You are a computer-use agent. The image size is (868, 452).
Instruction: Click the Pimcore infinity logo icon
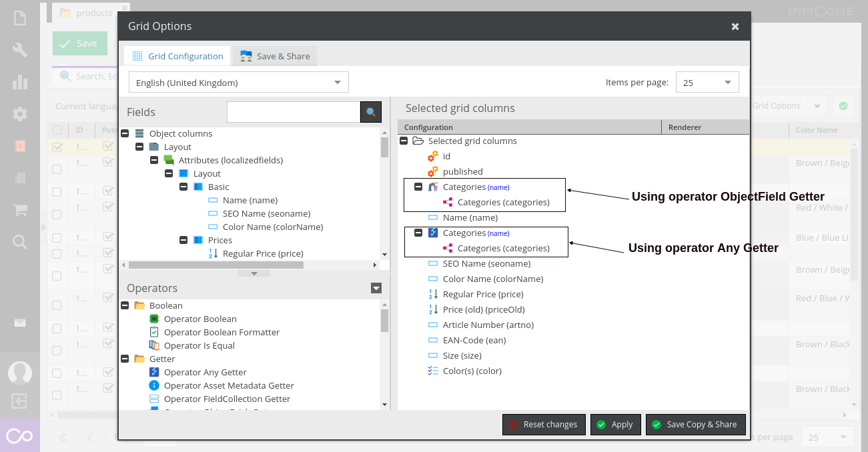point(20,436)
